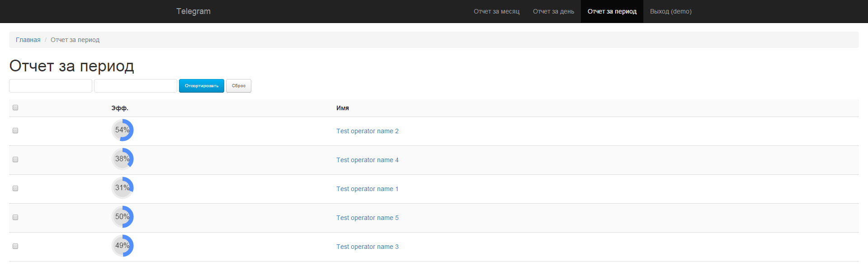The image size is (868, 271).
Task: Reset the filter with the Сброс button
Action: 239,86
